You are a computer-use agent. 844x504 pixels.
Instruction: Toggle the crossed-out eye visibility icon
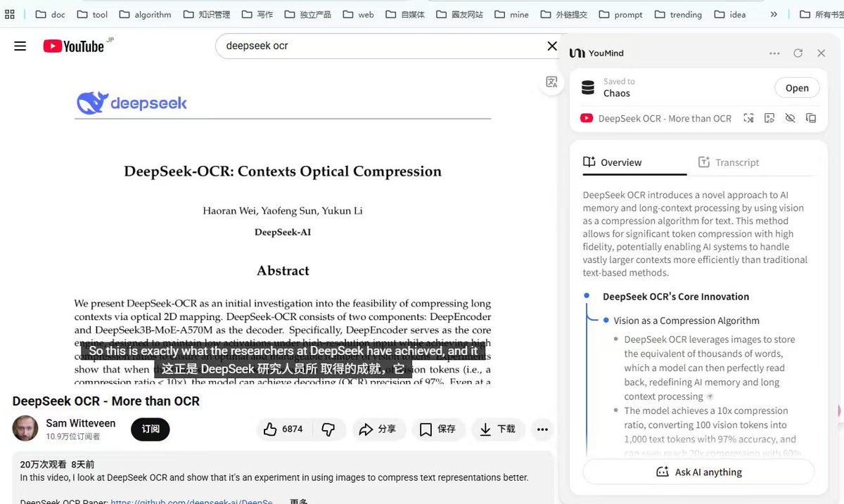[x=790, y=118]
